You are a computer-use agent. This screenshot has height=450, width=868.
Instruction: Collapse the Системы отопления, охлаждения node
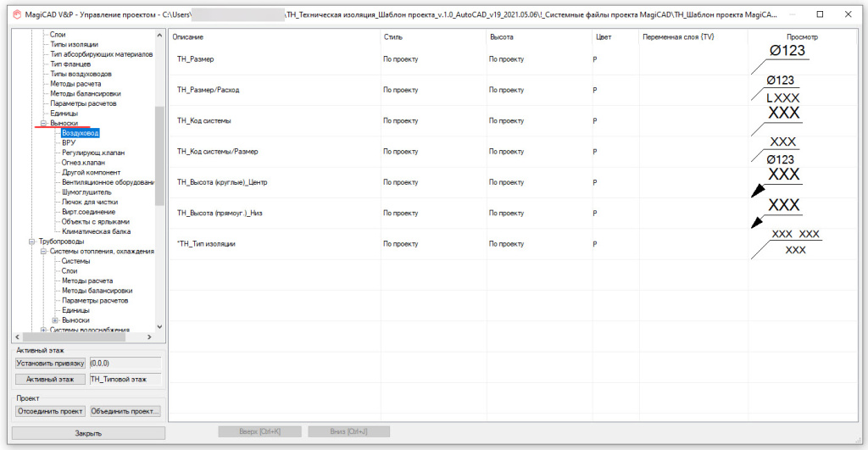(x=43, y=251)
